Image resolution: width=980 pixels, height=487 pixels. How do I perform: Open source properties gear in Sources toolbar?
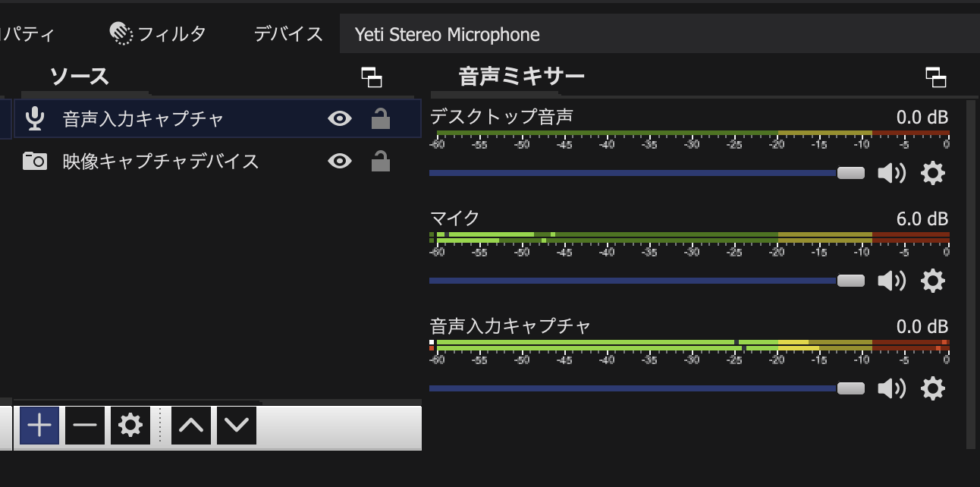point(130,426)
